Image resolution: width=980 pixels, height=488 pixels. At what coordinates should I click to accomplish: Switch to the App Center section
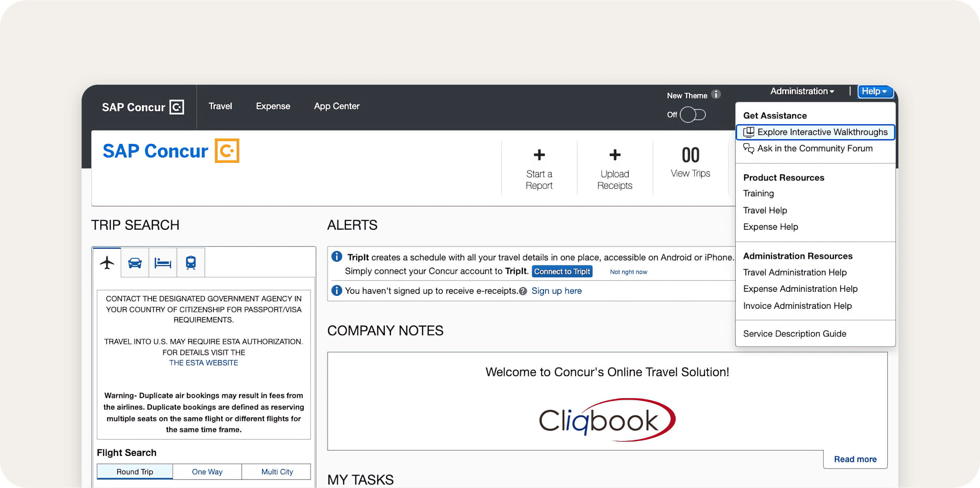[x=336, y=106]
